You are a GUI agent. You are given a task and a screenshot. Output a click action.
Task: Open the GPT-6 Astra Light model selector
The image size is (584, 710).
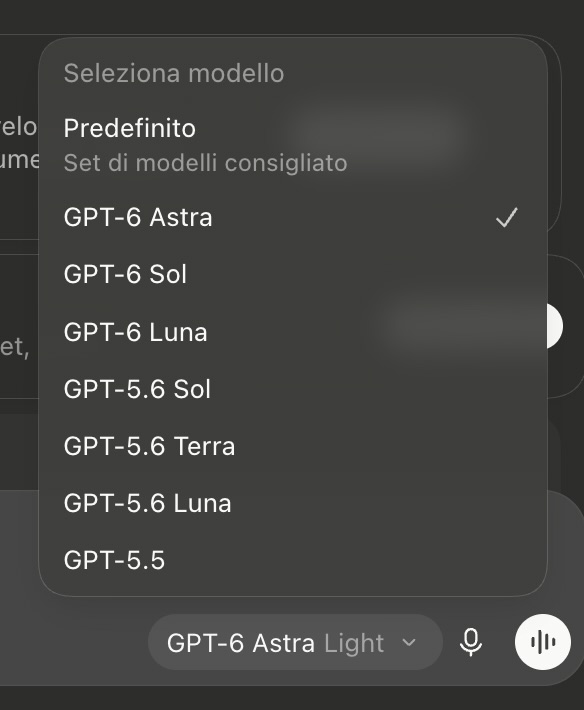tap(295, 642)
